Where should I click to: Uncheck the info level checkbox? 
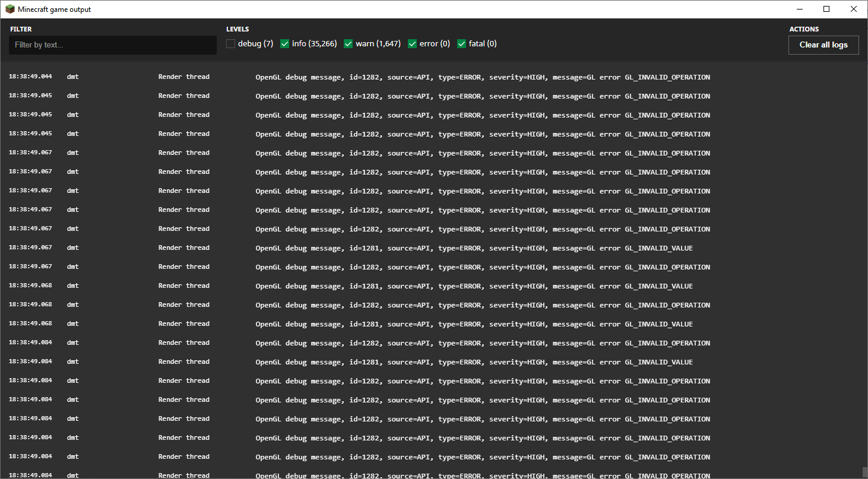[x=284, y=43]
